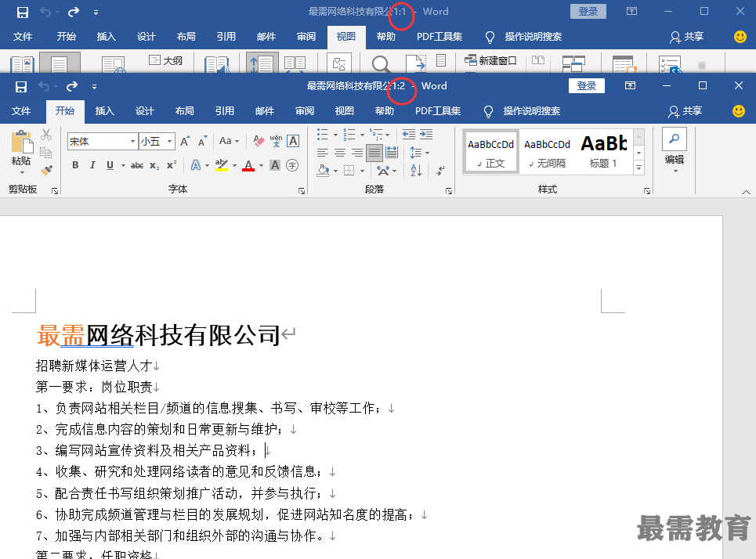
Task: Open the line spacing dropdown
Action: (x=419, y=153)
